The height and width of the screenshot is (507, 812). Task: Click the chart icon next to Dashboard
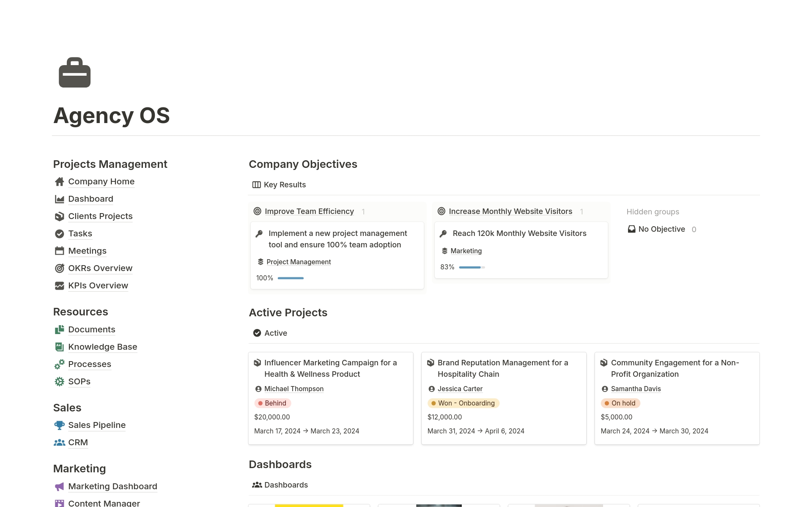60,199
